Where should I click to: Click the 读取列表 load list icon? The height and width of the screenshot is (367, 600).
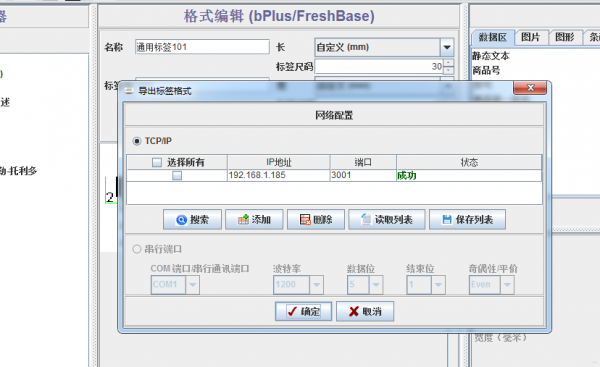pos(366,219)
